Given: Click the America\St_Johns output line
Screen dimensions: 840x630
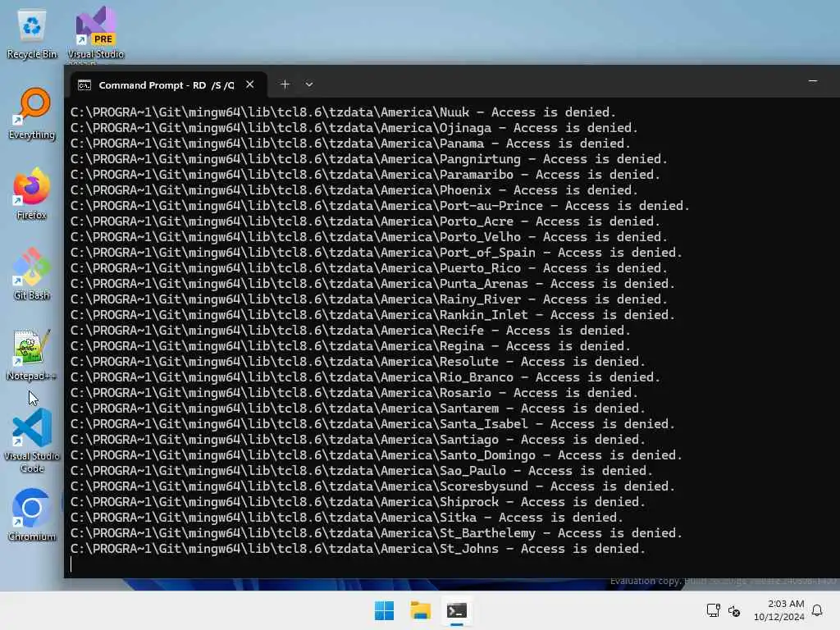Looking at the screenshot, I should tap(358, 549).
